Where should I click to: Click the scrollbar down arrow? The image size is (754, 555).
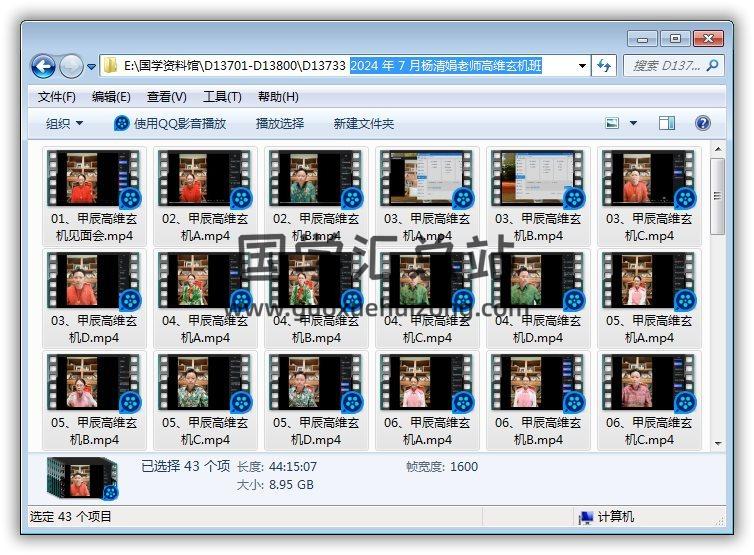pos(717,443)
